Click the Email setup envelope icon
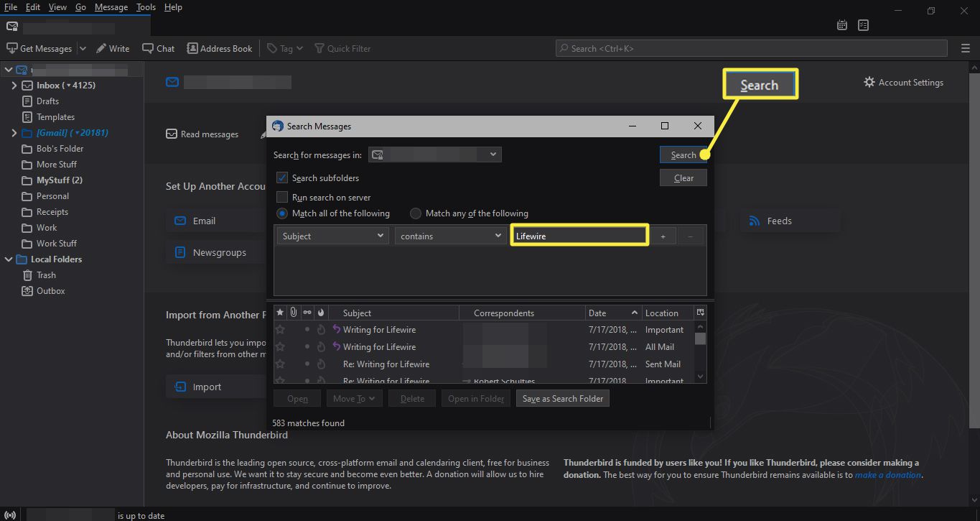Viewport: 980px width, 521px height. 179,221
